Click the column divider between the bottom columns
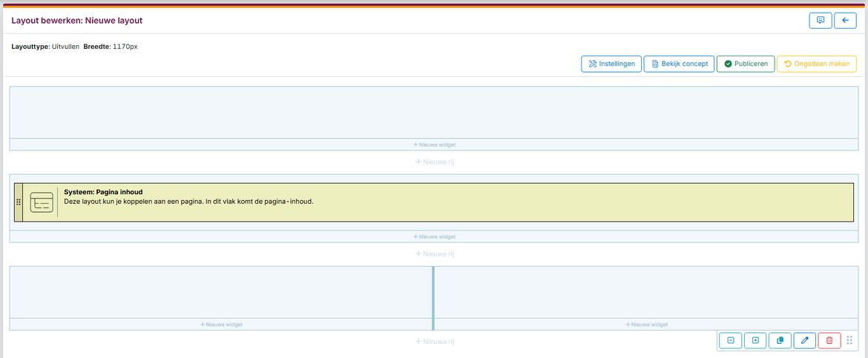 (433, 296)
